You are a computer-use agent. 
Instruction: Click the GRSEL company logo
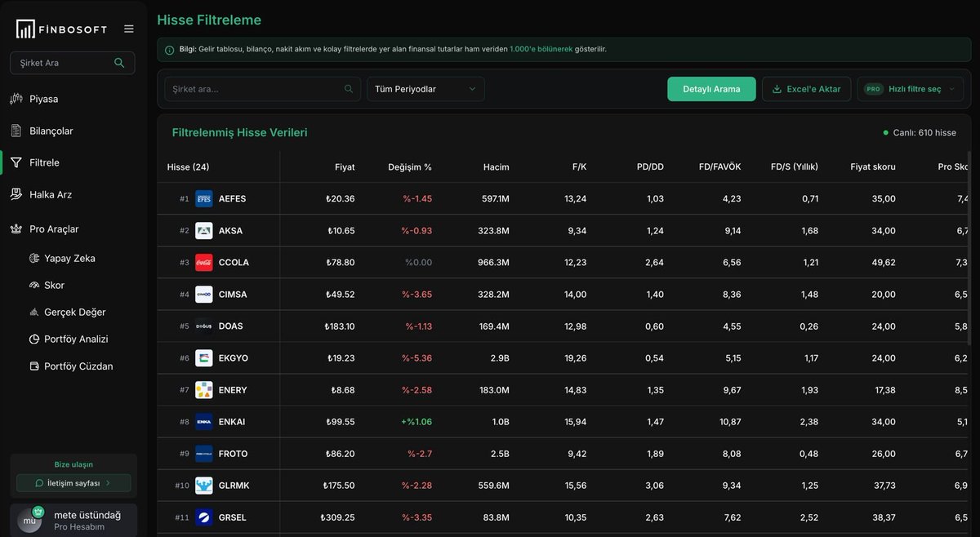point(204,517)
